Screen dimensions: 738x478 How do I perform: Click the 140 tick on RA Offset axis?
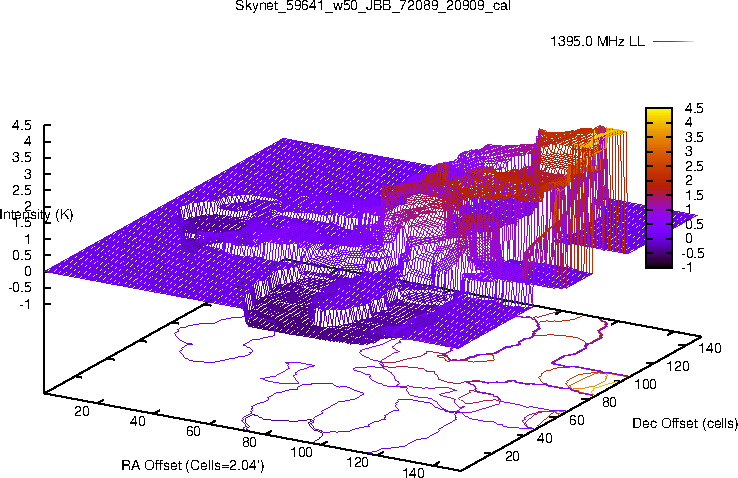pyautogui.click(x=413, y=472)
